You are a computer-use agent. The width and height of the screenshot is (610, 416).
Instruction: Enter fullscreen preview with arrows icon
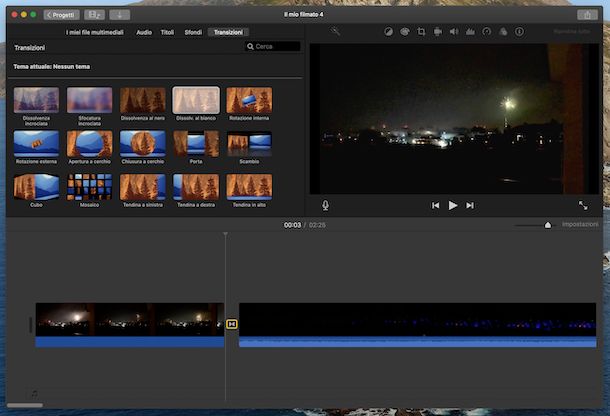pos(583,205)
